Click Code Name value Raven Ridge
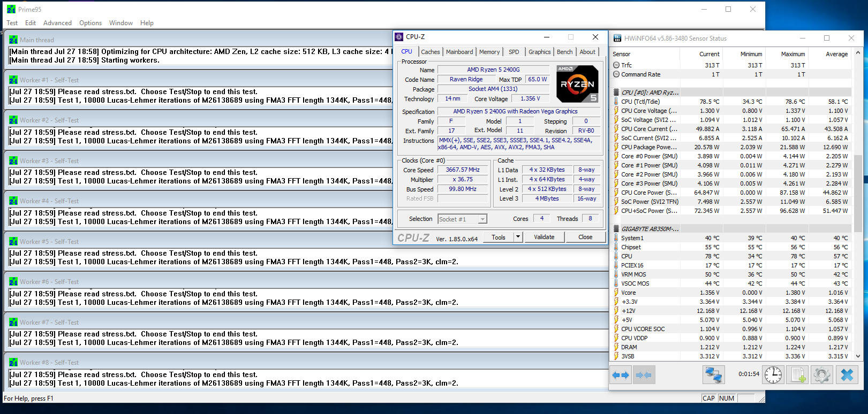 (x=466, y=79)
